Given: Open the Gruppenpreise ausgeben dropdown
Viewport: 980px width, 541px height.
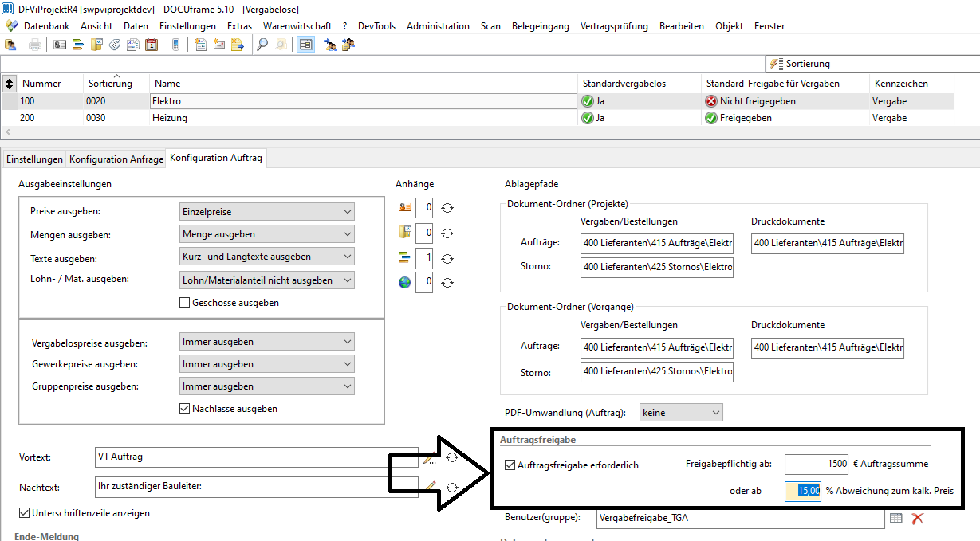Looking at the screenshot, I should (x=267, y=386).
